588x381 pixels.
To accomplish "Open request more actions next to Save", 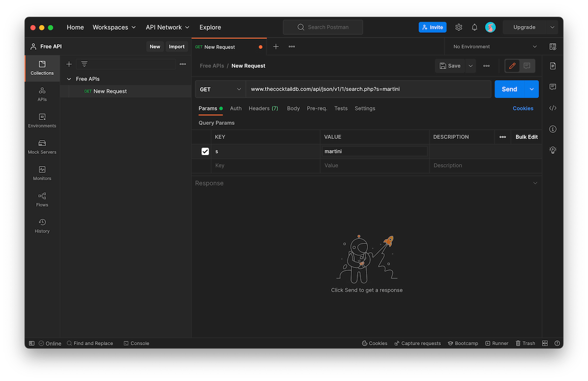I will tap(486, 66).
